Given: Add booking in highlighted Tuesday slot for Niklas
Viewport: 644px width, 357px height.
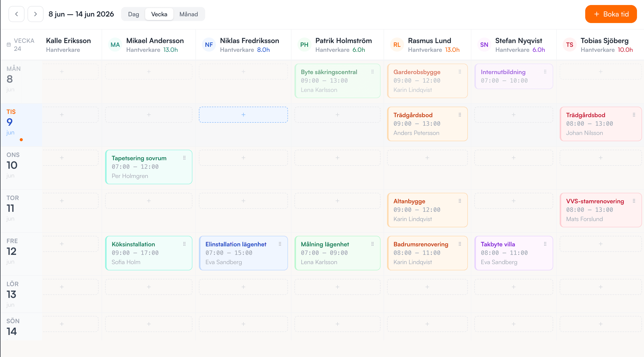Looking at the screenshot, I should pyautogui.click(x=243, y=115).
